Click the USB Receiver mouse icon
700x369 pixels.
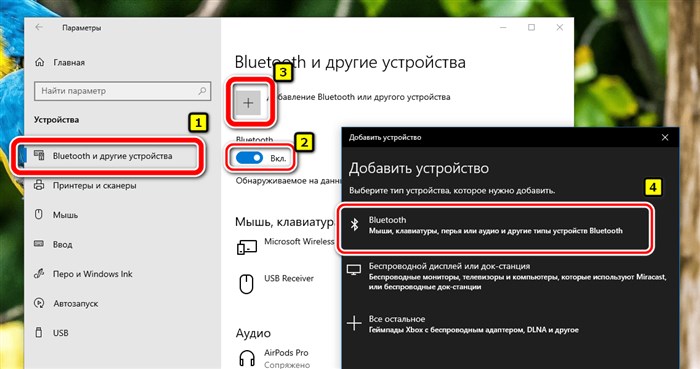(x=246, y=284)
